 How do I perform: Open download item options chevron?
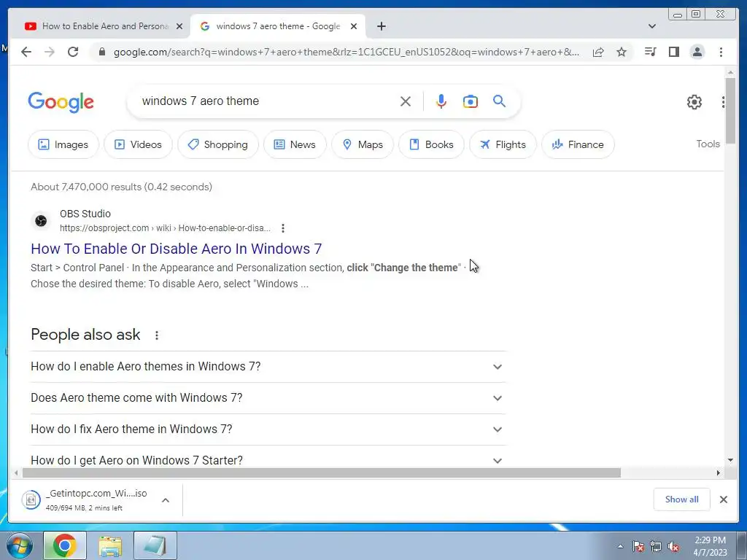click(x=166, y=500)
